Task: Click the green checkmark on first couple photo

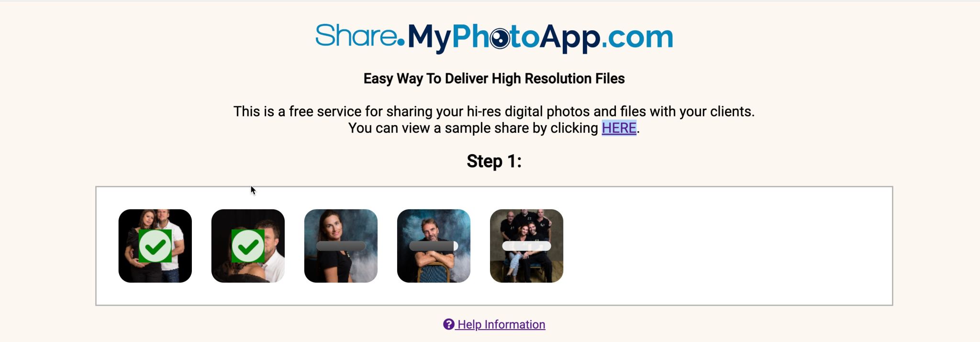Action: [155, 246]
